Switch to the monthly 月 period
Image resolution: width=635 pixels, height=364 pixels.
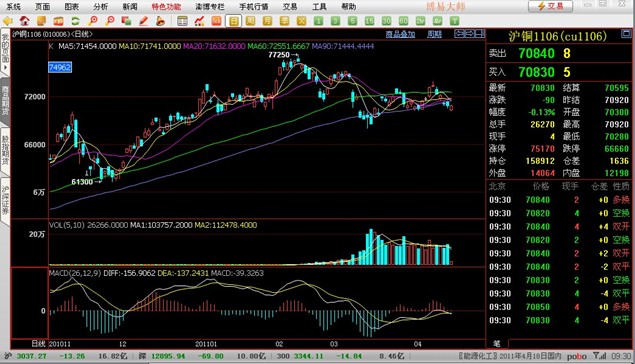pyautogui.click(x=268, y=21)
